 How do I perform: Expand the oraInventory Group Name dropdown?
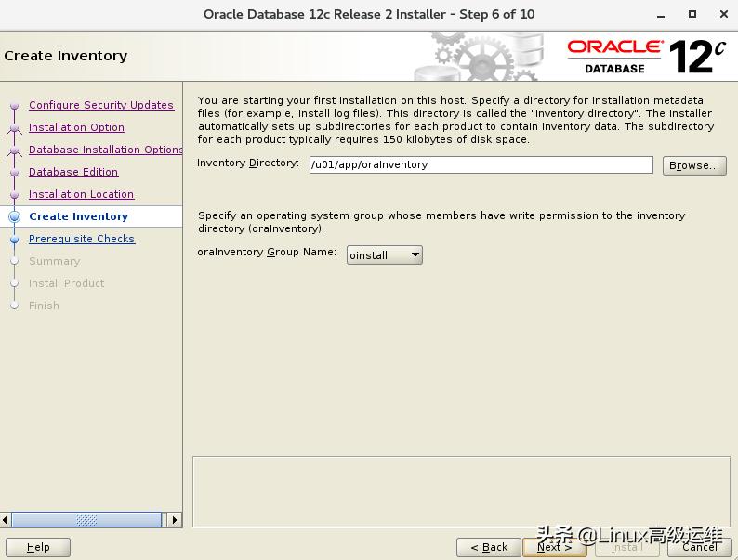coord(385,254)
